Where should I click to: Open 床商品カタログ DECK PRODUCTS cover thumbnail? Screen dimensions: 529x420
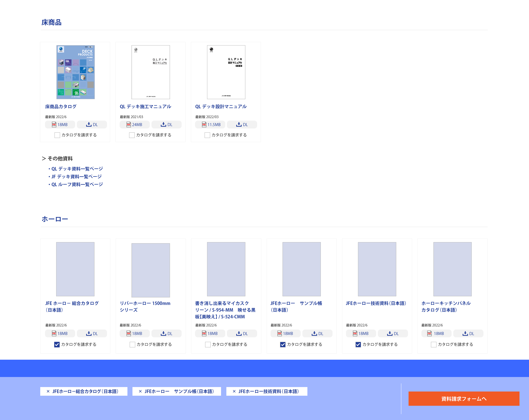click(76, 72)
